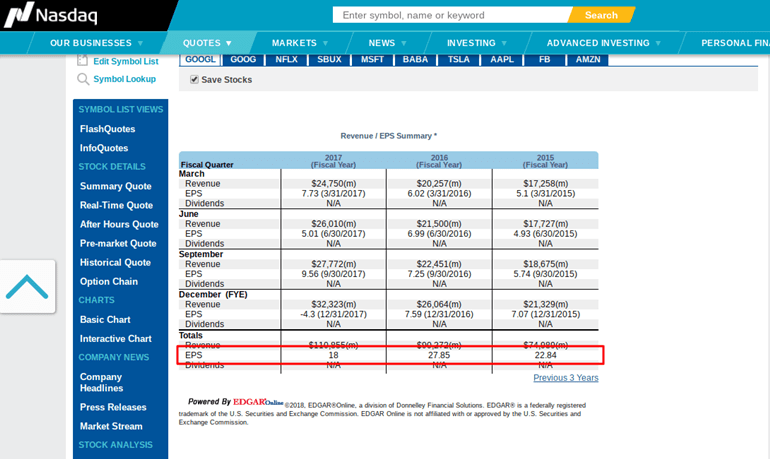Open Press Releases page
The width and height of the screenshot is (770, 459).
pyautogui.click(x=113, y=407)
